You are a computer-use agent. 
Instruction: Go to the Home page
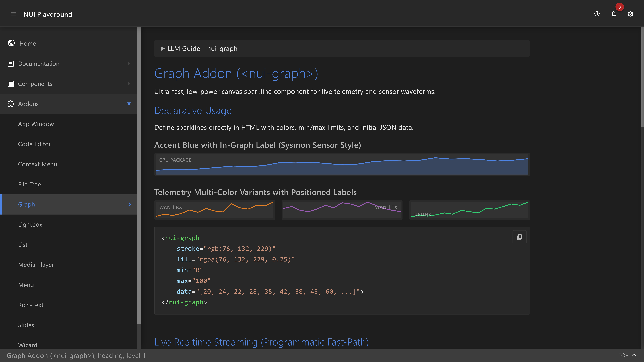coord(69,43)
